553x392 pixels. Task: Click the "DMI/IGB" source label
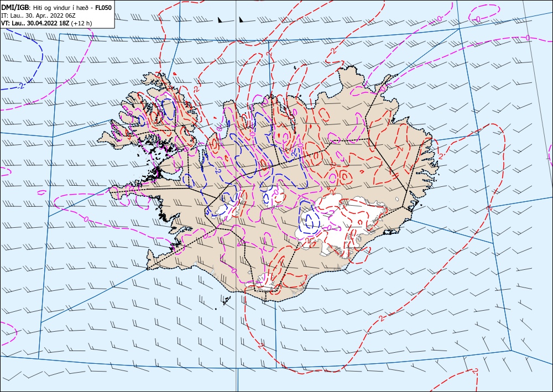click(x=16, y=7)
